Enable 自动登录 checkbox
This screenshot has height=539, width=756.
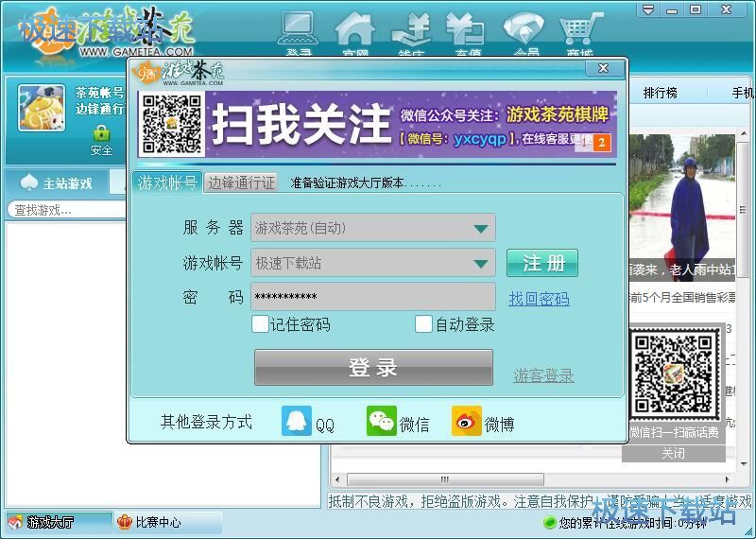(x=423, y=323)
